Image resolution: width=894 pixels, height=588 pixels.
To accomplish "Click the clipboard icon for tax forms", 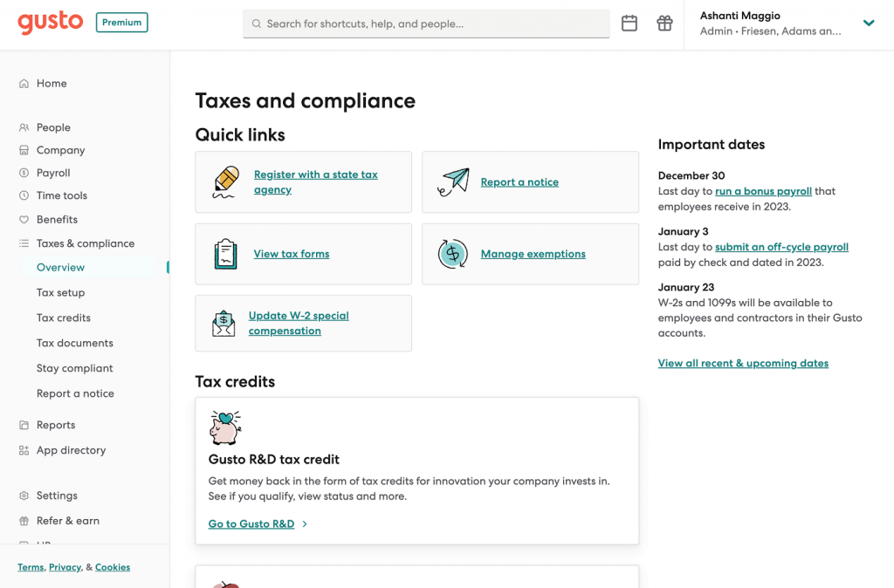I will pyautogui.click(x=226, y=254).
